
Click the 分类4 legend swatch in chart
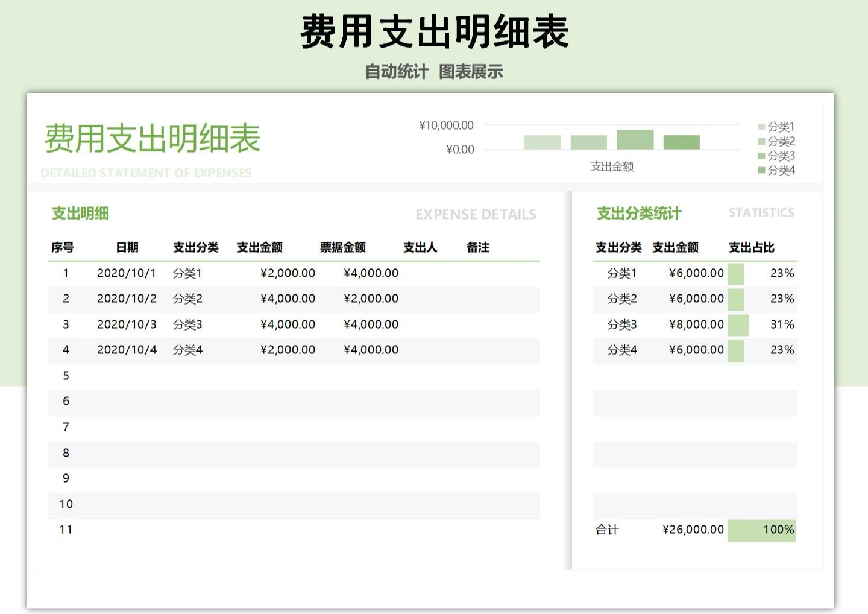[761, 170]
